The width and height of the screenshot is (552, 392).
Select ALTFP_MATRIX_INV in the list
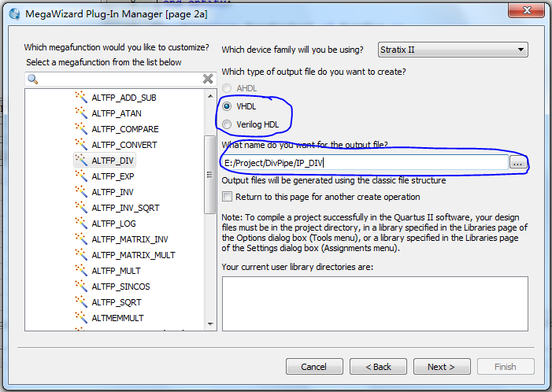pos(130,239)
